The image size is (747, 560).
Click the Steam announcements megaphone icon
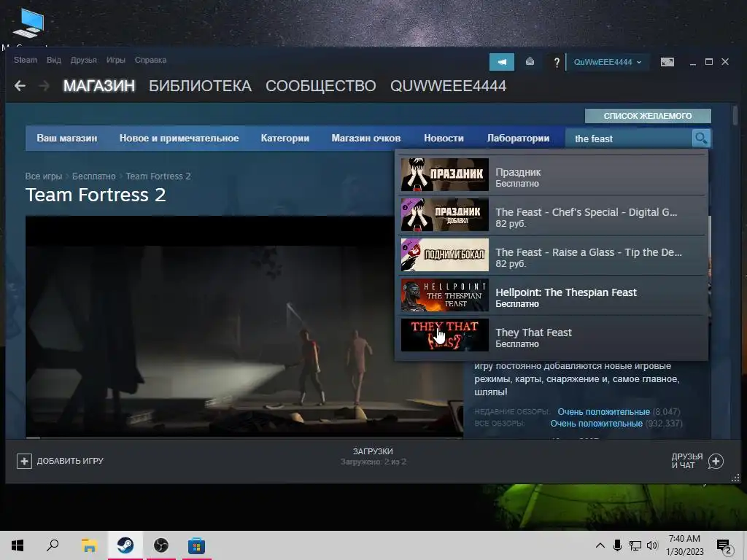pos(502,62)
